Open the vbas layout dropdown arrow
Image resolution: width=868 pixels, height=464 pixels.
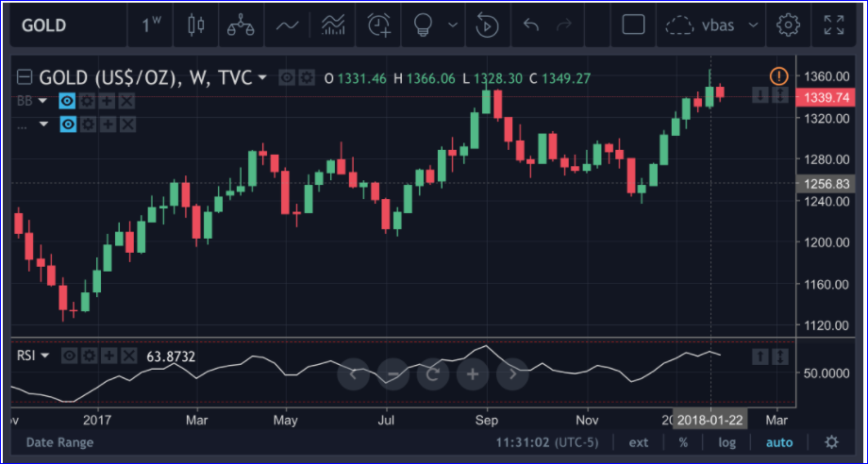click(754, 25)
